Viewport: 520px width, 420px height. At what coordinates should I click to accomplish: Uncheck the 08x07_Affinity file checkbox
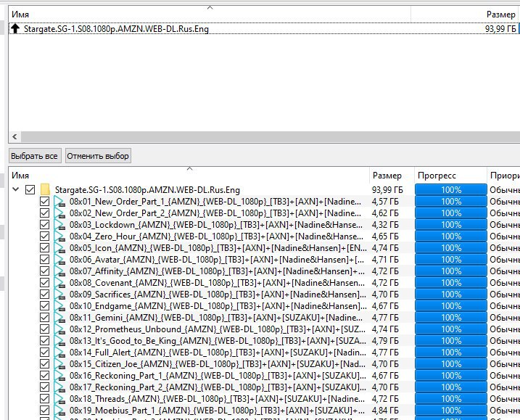point(44,271)
